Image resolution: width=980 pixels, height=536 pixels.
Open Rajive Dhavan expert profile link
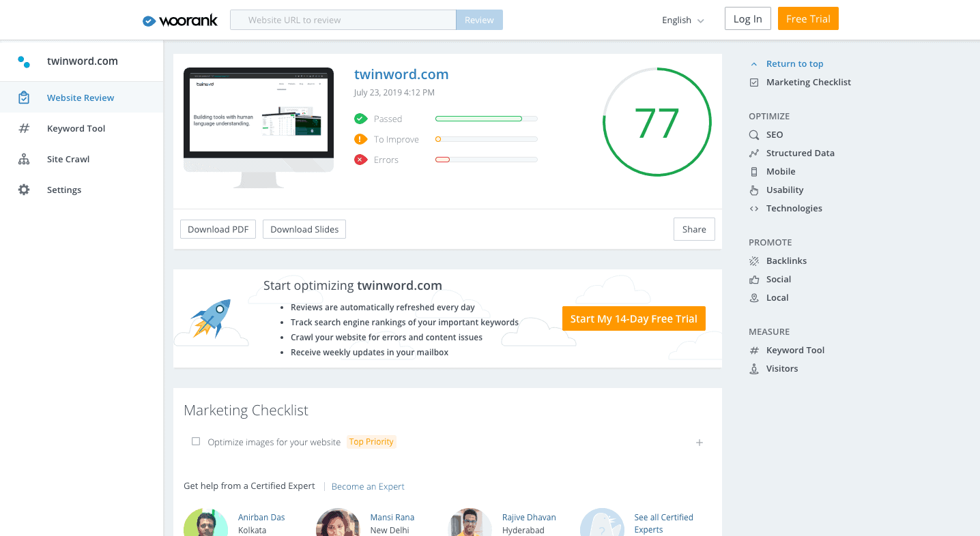pos(529,518)
